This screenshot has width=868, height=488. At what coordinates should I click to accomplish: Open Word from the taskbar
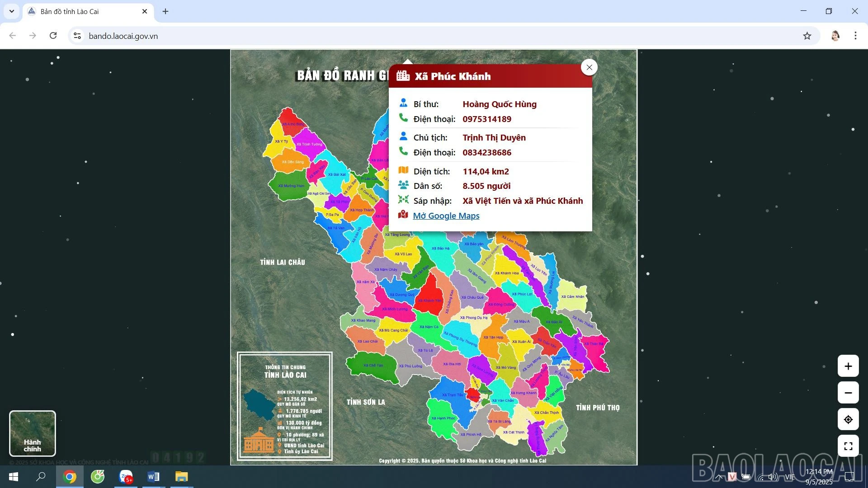[x=153, y=477]
